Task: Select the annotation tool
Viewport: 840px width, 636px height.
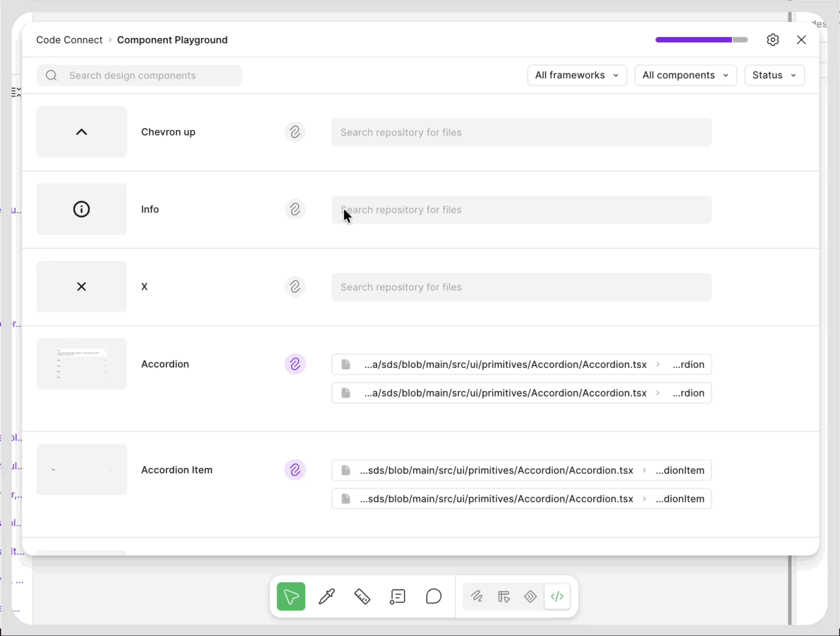Action: click(398, 596)
